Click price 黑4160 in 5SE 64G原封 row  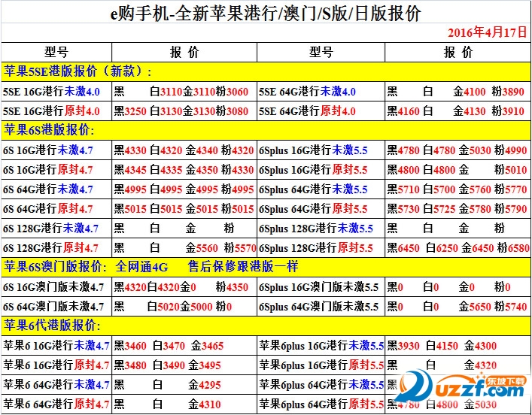click(x=403, y=111)
